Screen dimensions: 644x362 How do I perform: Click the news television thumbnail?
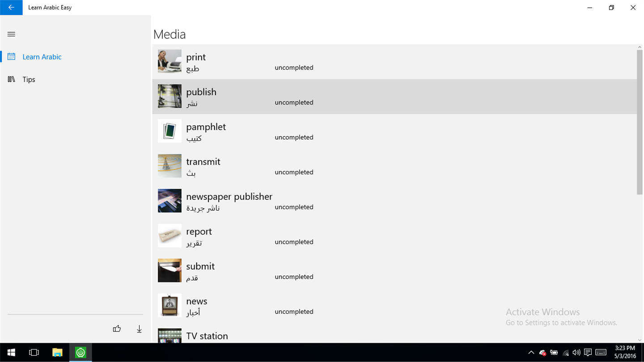point(169,305)
